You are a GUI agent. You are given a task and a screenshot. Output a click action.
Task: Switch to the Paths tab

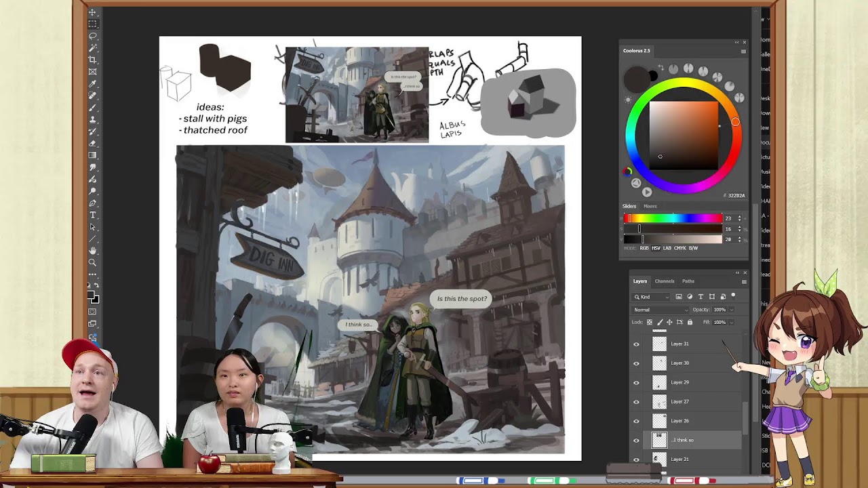[x=688, y=281]
